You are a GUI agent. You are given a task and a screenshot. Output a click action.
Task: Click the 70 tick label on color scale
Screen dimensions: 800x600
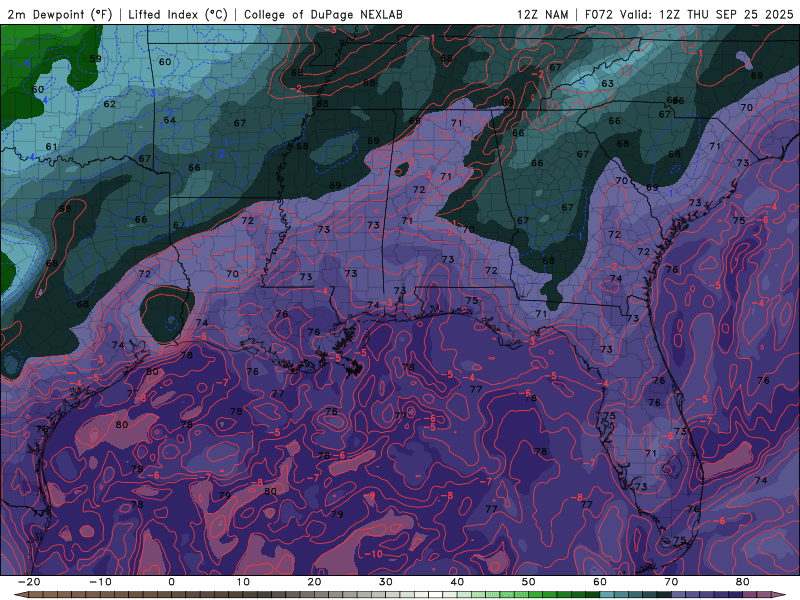pos(671,582)
